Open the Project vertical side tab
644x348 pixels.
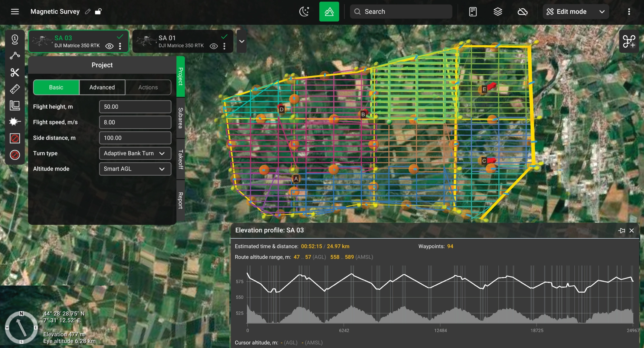181,77
